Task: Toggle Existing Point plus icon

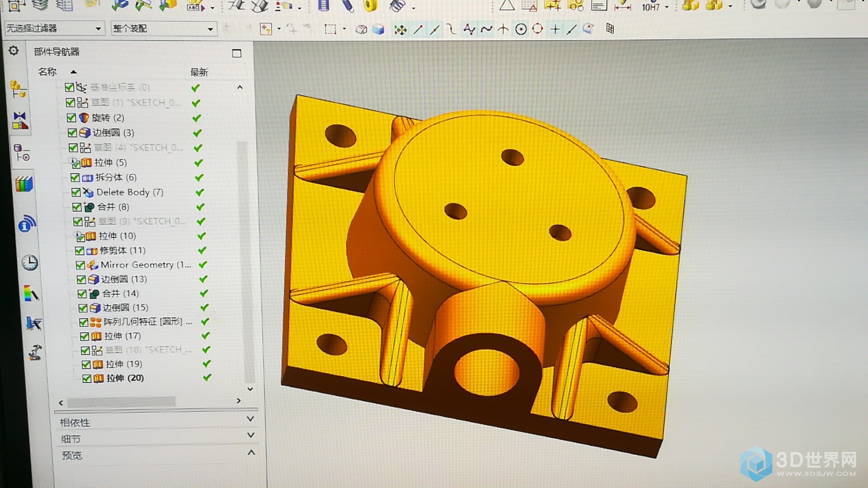Action: pyautogui.click(x=555, y=30)
